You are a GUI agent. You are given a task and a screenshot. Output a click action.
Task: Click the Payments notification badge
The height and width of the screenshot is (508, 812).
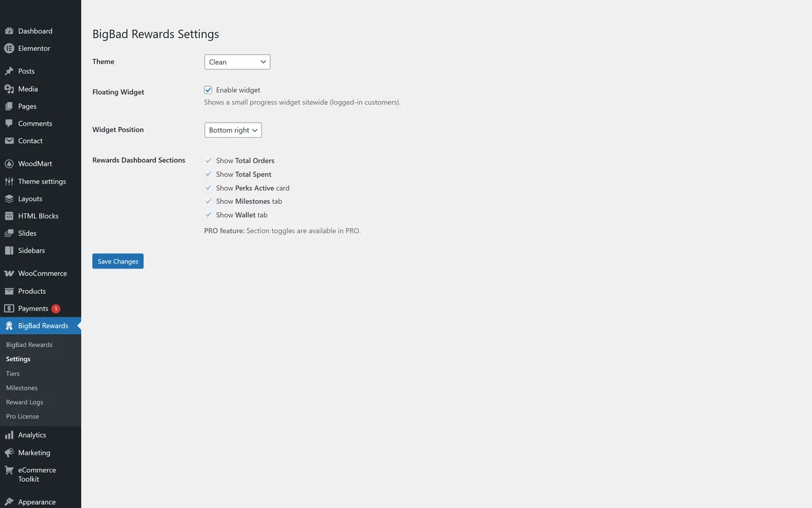click(x=56, y=309)
